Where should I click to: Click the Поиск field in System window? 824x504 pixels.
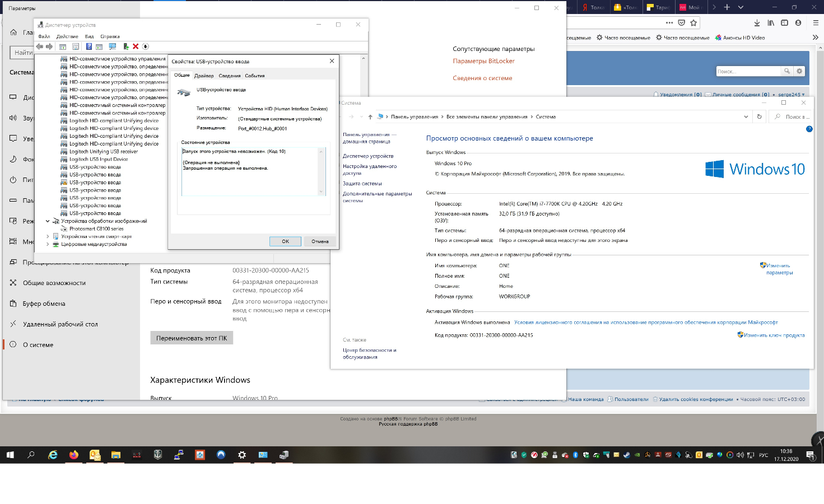[x=791, y=116]
